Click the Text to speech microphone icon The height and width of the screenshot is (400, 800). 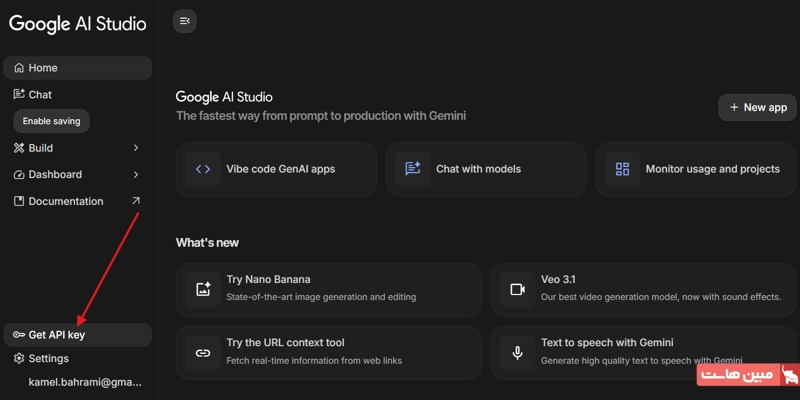tap(517, 353)
